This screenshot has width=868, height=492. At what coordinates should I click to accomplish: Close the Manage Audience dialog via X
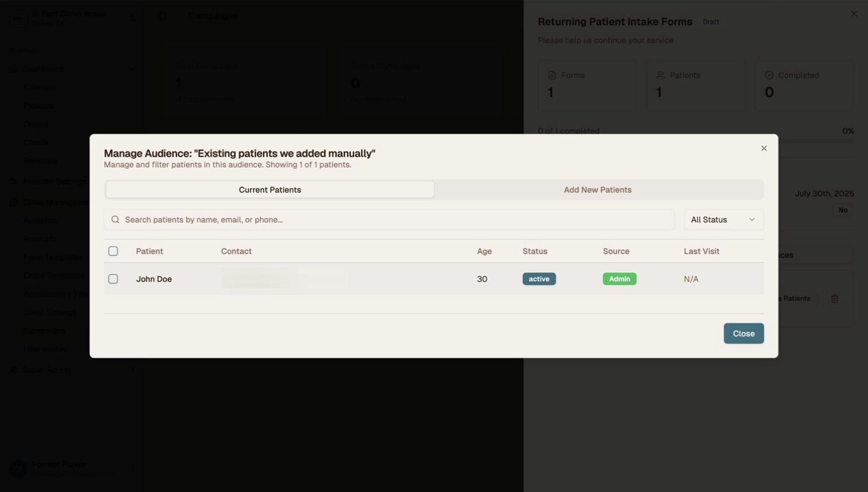(x=764, y=148)
